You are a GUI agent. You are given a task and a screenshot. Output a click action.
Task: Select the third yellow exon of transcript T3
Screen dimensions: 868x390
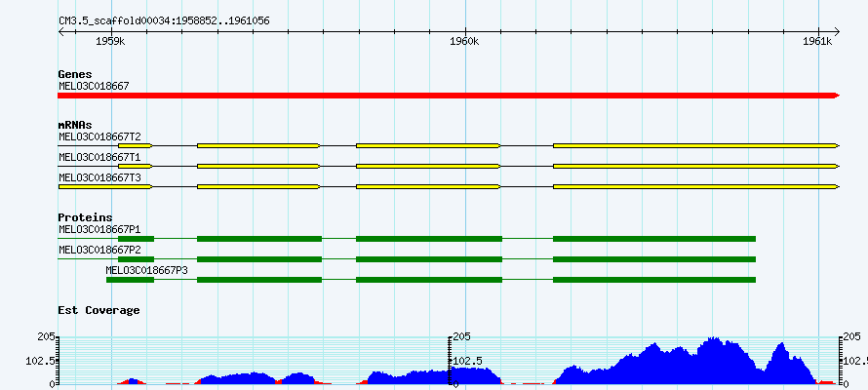pos(428,187)
